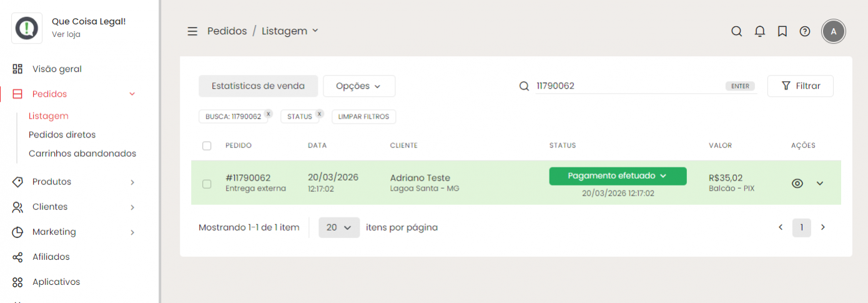Open the notifications bell

pyautogui.click(x=759, y=31)
